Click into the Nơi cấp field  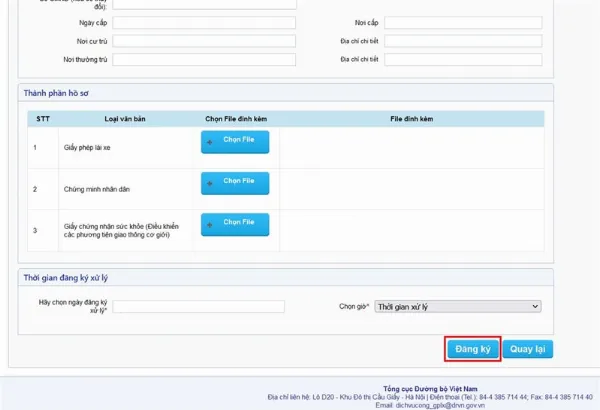(462, 23)
